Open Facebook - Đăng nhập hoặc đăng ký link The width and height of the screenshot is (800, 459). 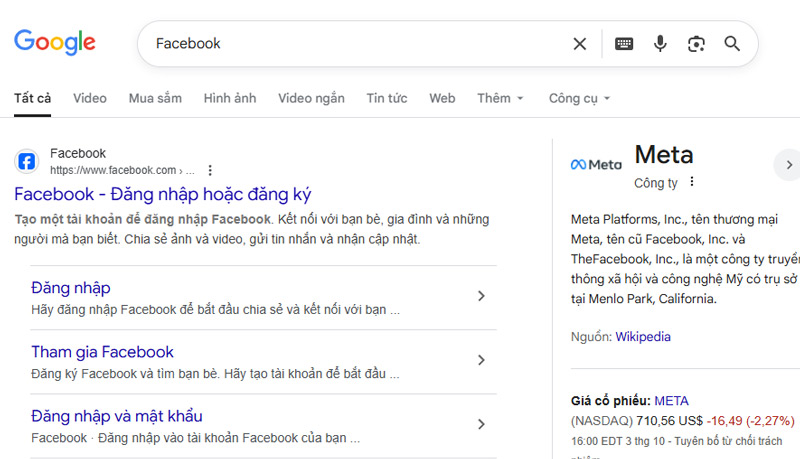[163, 194]
